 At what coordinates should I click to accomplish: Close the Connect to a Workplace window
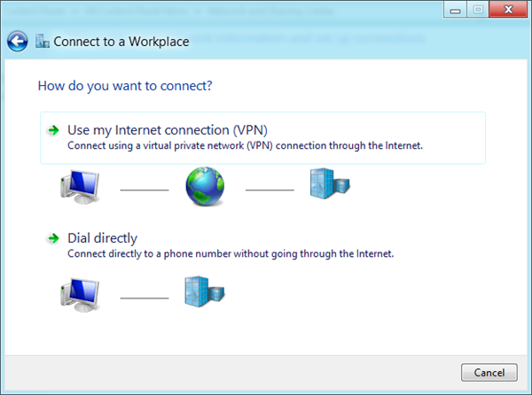(508, 10)
